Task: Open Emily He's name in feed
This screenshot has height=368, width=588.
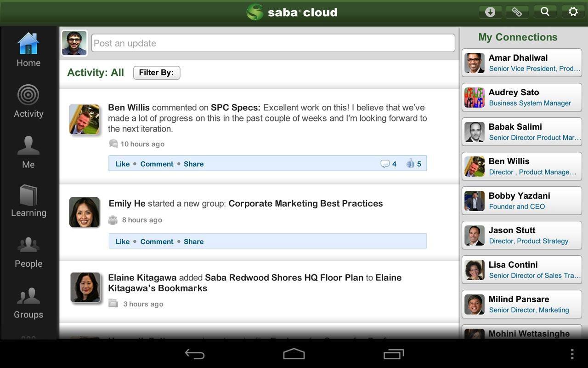Action: pos(127,203)
